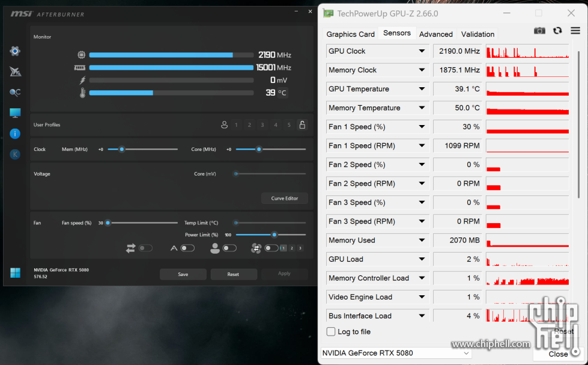Screen dimensions: 588x365
Task: Adjust the Core (MHz) clock slider handle
Action: pyautogui.click(x=259, y=150)
